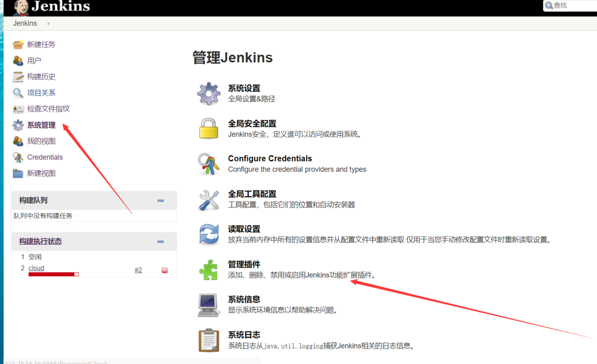The image size is (597, 364).
Task: Open 系统管理 in the sidebar
Action: 41,125
